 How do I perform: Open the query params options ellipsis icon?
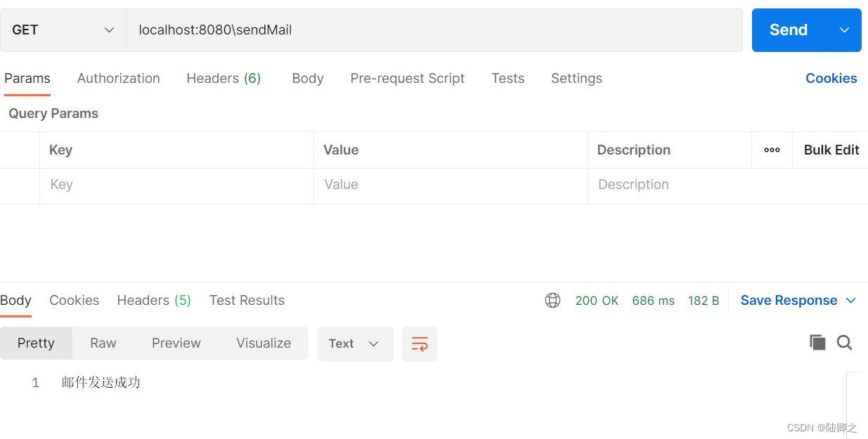tap(772, 150)
